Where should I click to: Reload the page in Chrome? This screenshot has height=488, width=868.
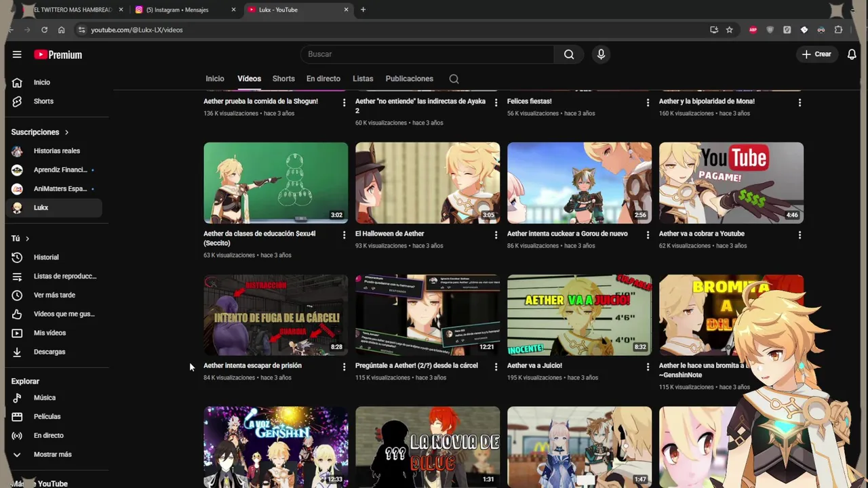pyautogui.click(x=44, y=30)
